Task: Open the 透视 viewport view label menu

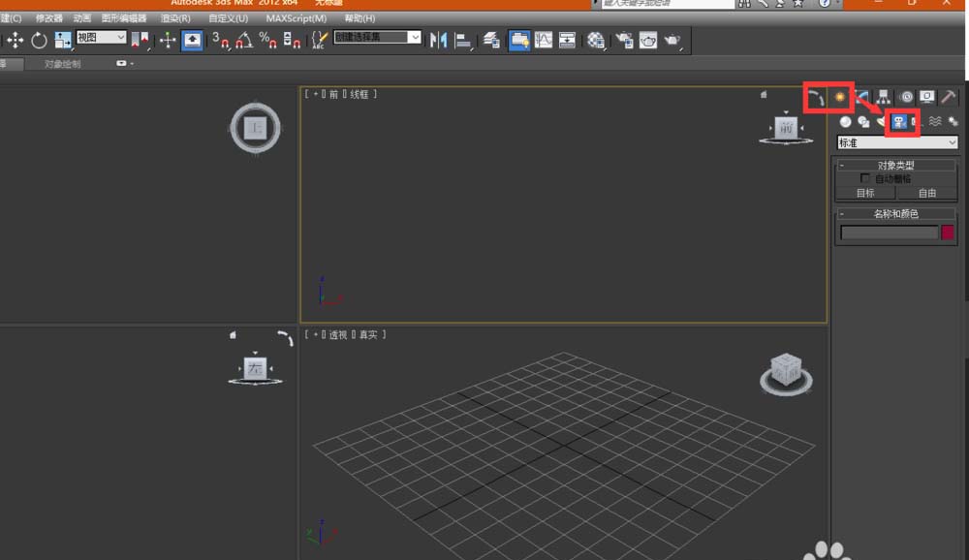Action: click(337, 334)
